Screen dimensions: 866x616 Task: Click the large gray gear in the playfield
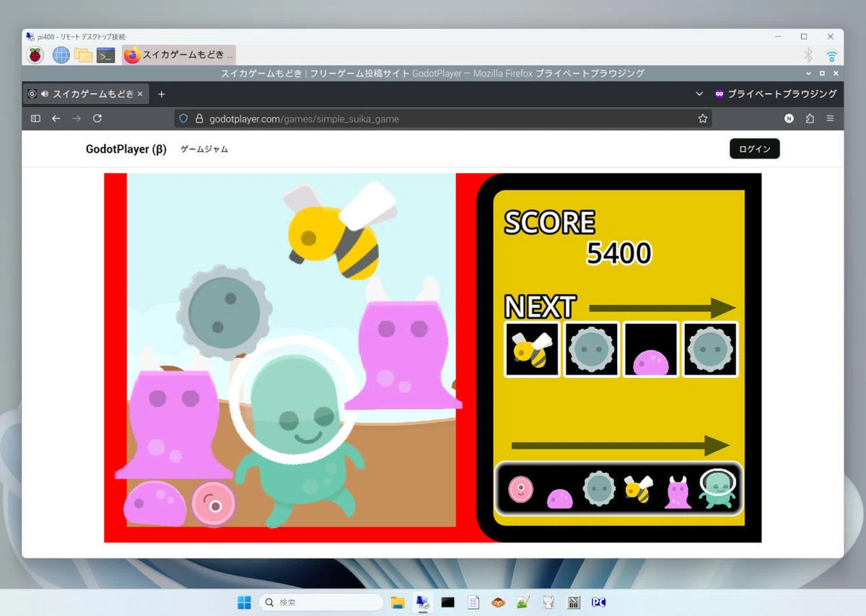pos(224,312)
